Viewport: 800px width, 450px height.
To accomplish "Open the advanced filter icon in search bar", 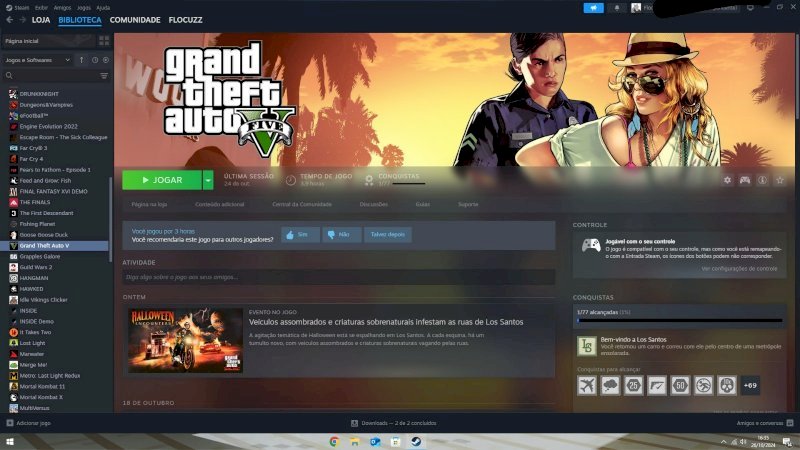I will 104,76.
